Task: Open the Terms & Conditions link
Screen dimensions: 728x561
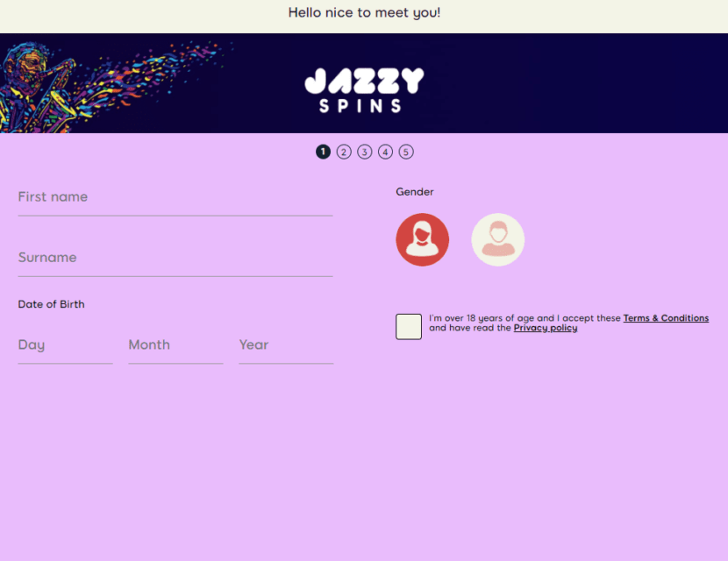Action: [x=666, y=318]
